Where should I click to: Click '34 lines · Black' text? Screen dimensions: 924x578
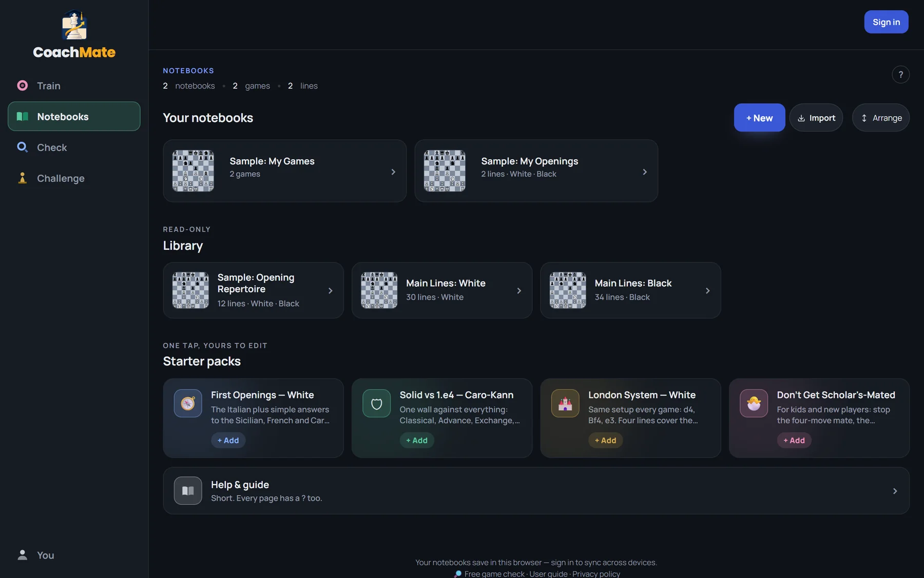pyautogui.click(x=622, y=297)
